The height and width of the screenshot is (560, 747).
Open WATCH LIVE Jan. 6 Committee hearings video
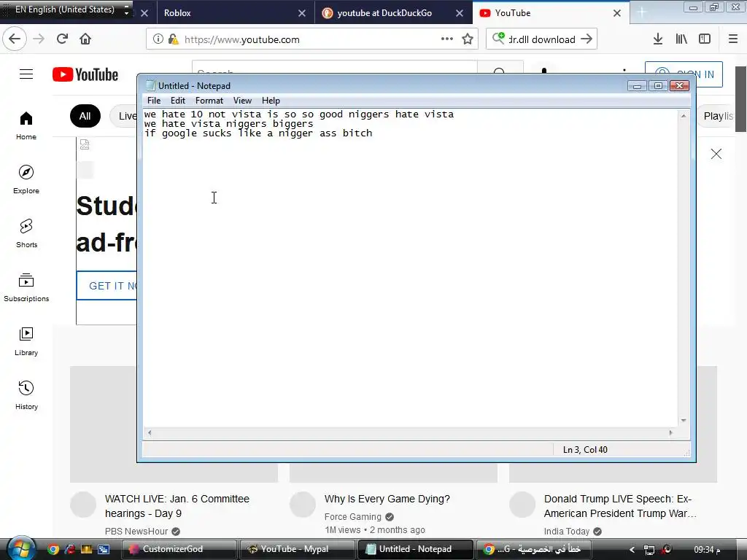point(177,506)
